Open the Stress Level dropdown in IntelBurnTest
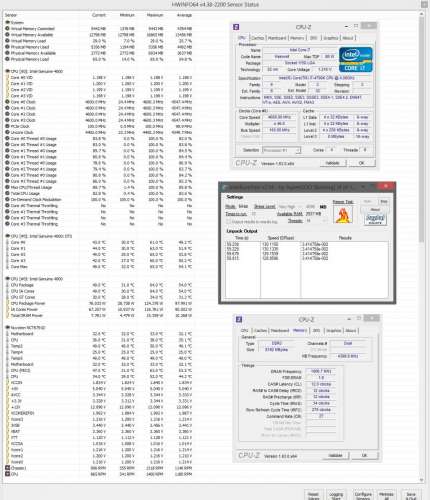 (x=291, y=207)
